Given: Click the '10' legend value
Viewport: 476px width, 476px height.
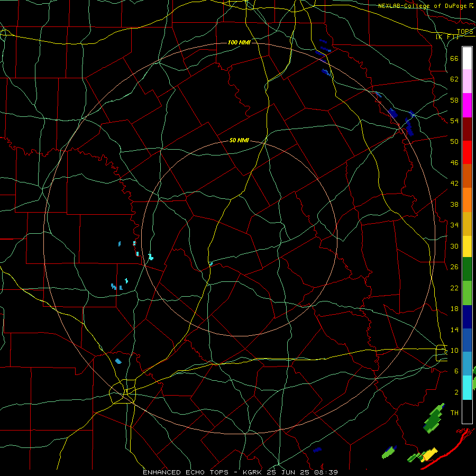Looking at the screenshot, I should tap(454, 351).
